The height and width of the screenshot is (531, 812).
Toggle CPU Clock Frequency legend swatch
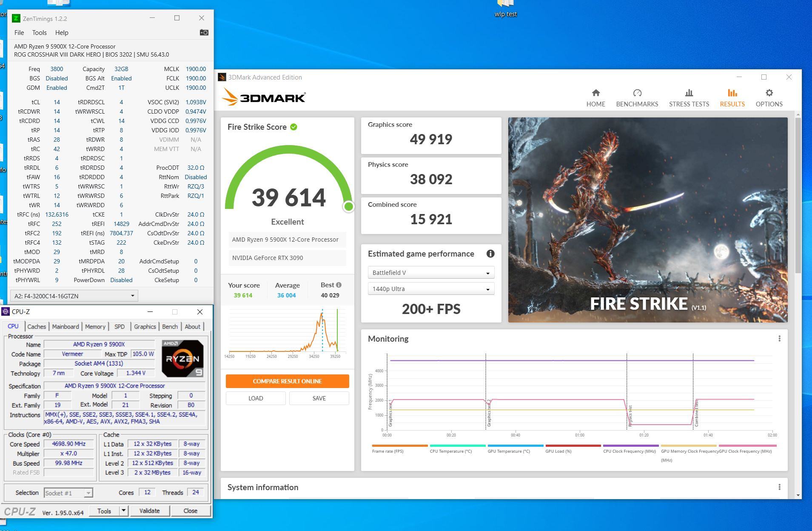(x=631, y=445)
